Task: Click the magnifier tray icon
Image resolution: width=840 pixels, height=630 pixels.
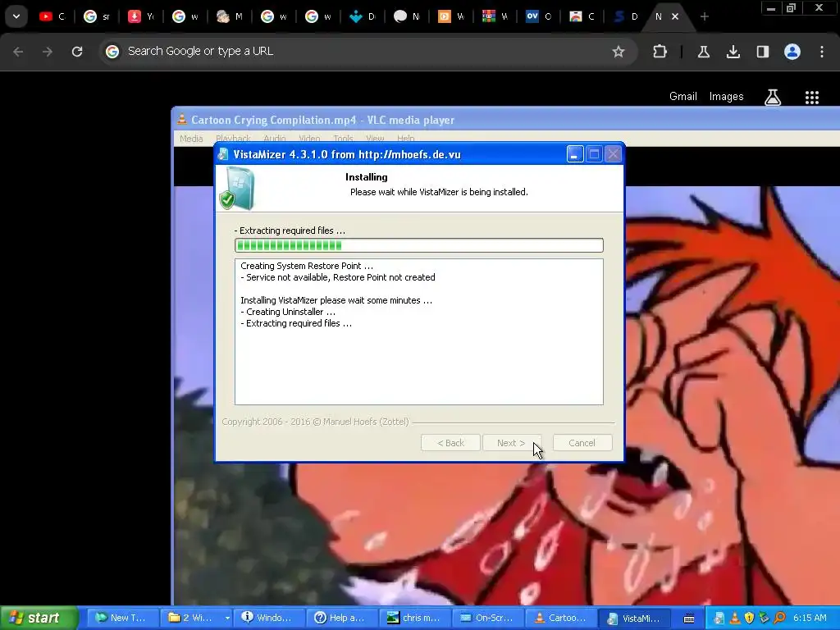Action: click(779, 619)
